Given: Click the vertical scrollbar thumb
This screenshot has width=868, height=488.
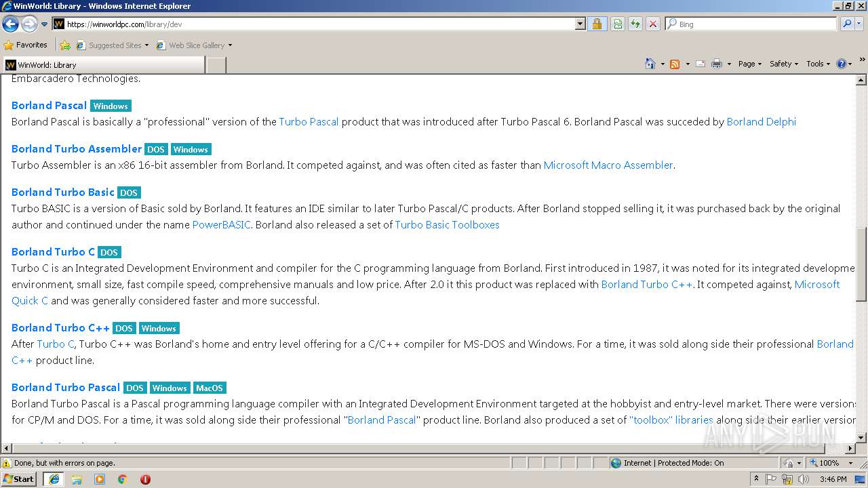Looking at the screenshot, I should 861,264.
